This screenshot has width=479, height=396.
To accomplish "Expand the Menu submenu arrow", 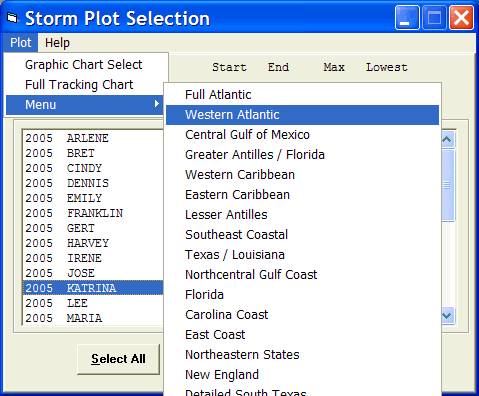I will (x=157, y=104).
